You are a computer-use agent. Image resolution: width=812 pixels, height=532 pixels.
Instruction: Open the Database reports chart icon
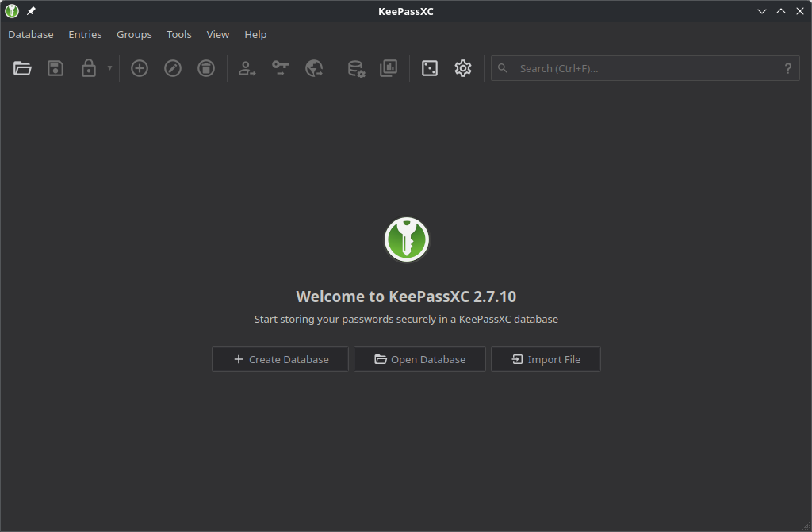point(389,68)
